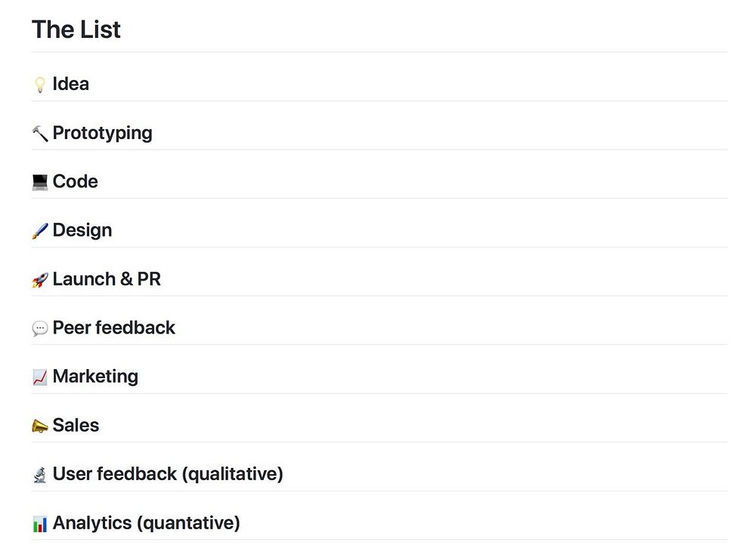Go to the Launch & PR heading
Image resolution: width=756 pixels, height=558 pixels.
[107, 279]
